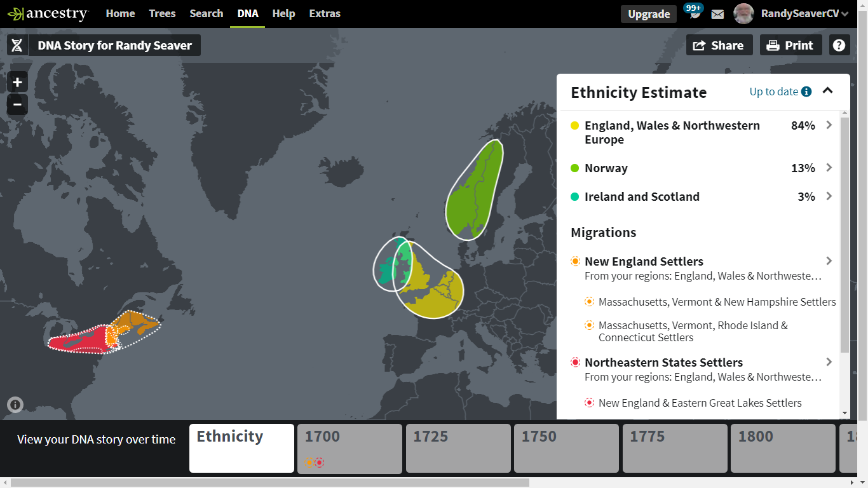Zoom out using the minus button
868x488 pixels.
pos(17,104)
